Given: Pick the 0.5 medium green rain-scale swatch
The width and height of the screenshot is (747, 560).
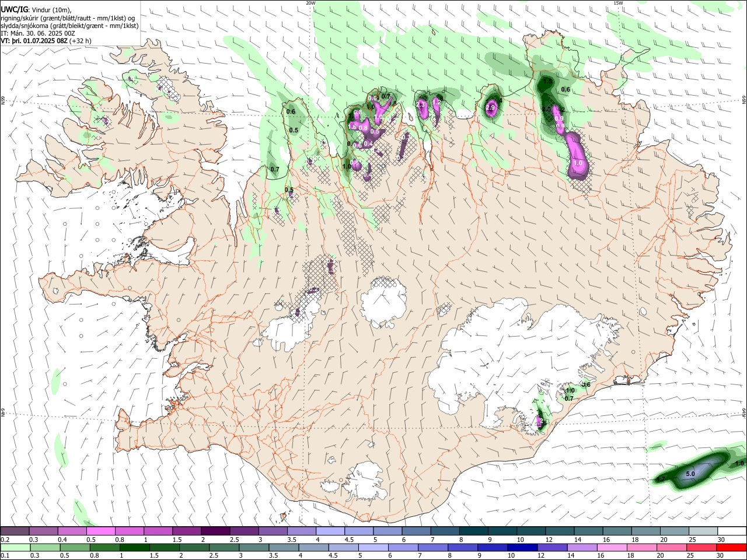Looking at the screenshot, I should click(75, 547).
